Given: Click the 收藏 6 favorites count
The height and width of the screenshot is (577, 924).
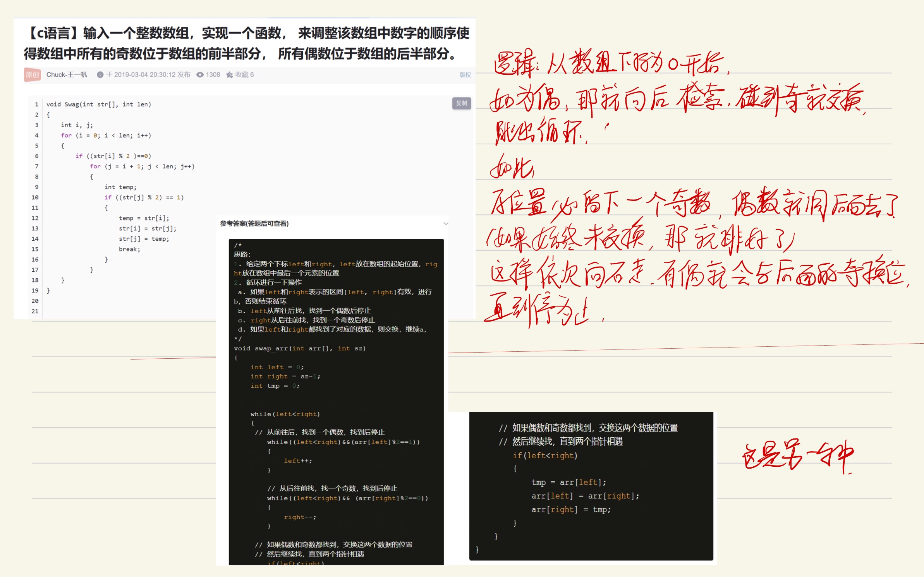Looking at the screenshot, I should click(244, 75).
